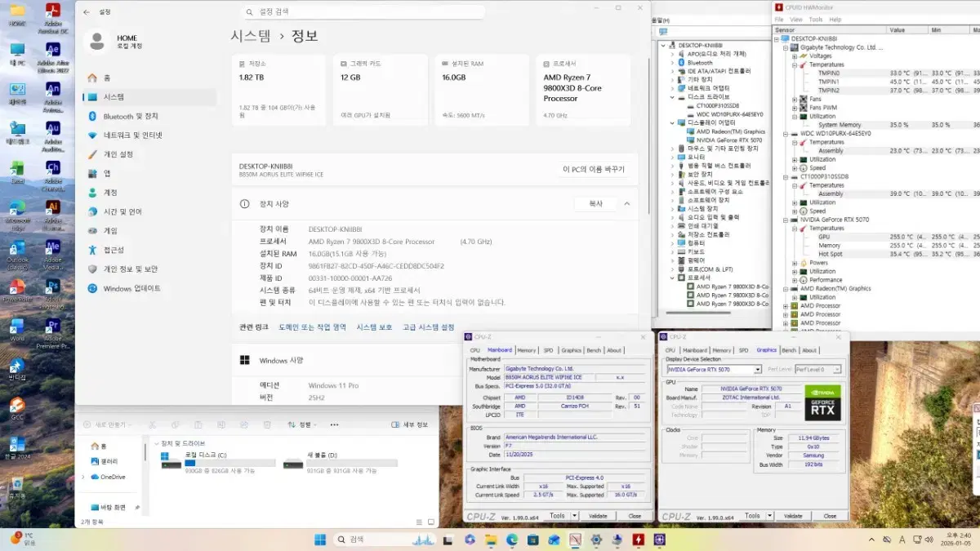
Task: Open Tools dropdown arrow in Mainboard CPU-Z
Action: tap(574, 516)
